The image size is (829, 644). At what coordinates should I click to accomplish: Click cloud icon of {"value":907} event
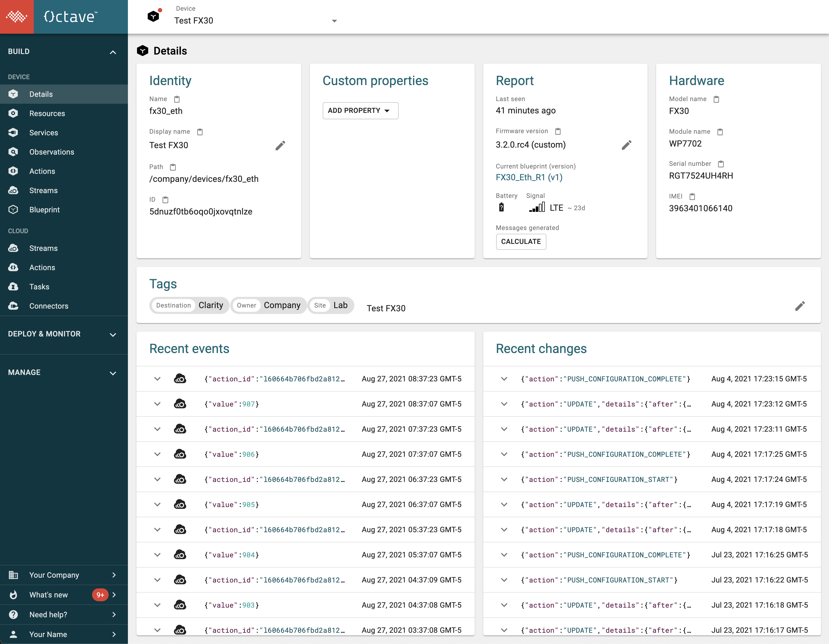(180, 404)
